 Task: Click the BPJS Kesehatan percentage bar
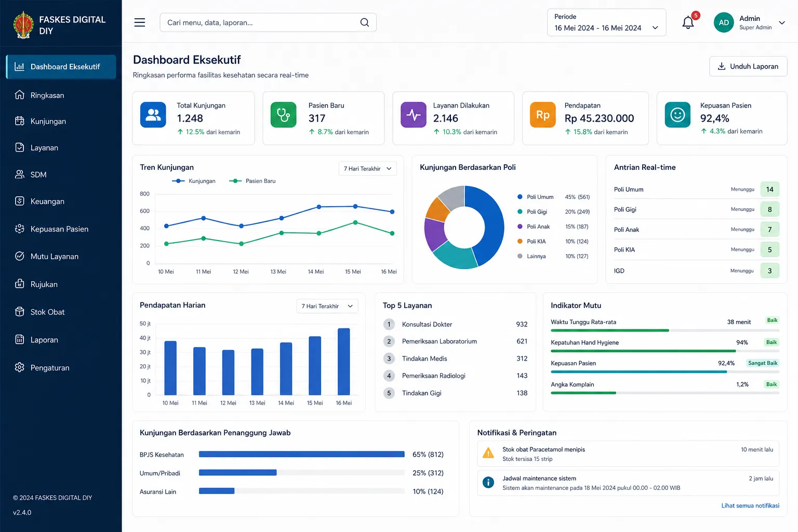[302, 454]
